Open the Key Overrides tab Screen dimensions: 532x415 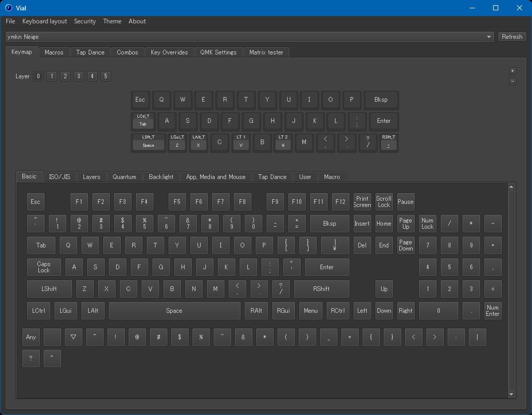[x=169, y=52]
